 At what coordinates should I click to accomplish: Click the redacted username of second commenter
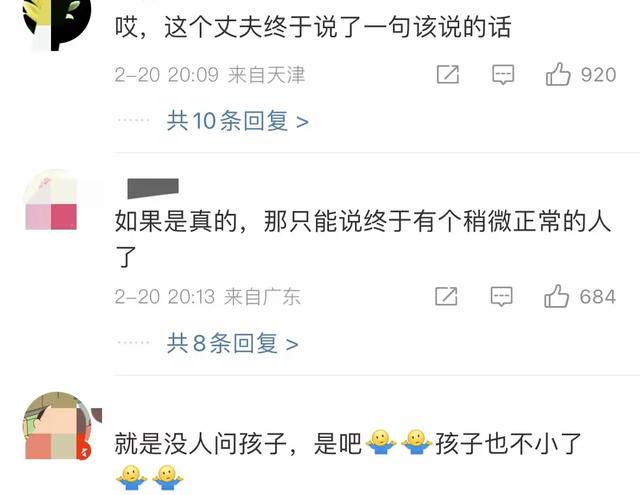click(153, 189)
